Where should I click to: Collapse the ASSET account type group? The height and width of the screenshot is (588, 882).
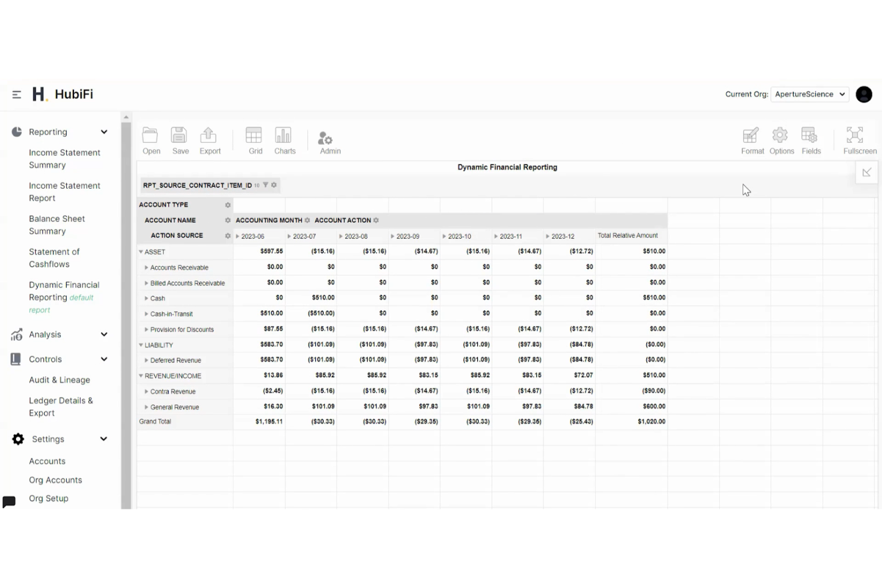click(x=141, y=251)
